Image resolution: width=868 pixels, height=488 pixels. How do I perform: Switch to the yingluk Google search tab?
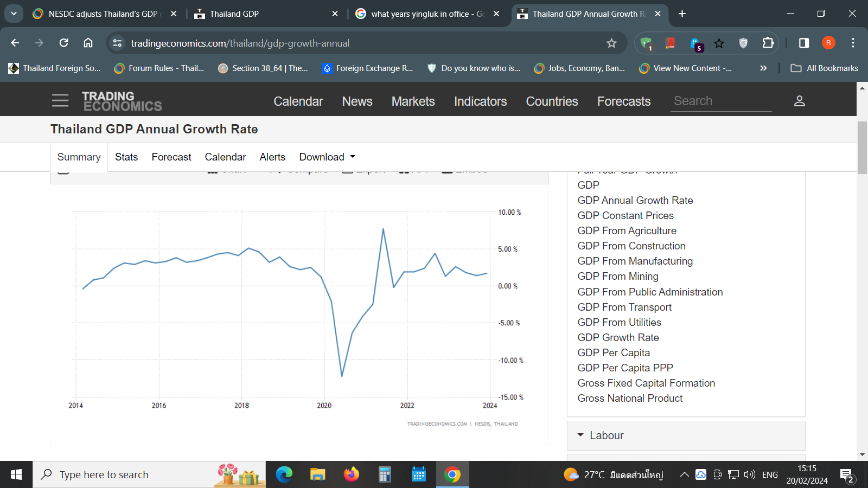coord(427,14)
